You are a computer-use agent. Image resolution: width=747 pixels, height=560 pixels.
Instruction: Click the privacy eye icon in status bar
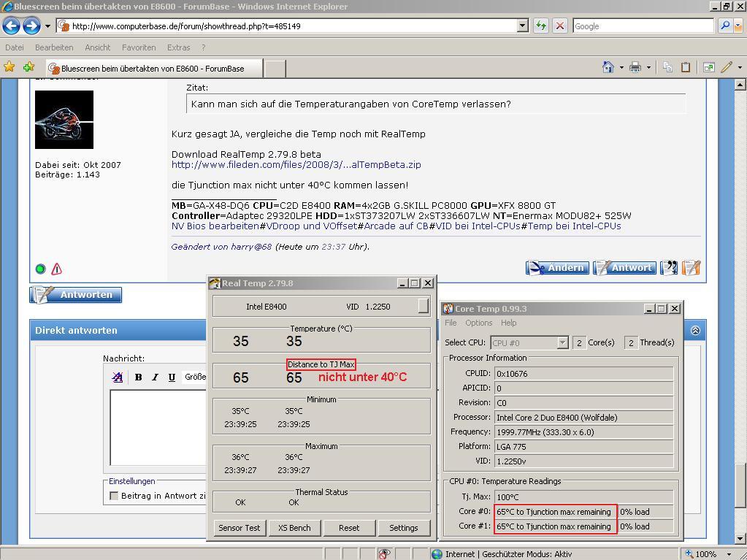point(384,554)
